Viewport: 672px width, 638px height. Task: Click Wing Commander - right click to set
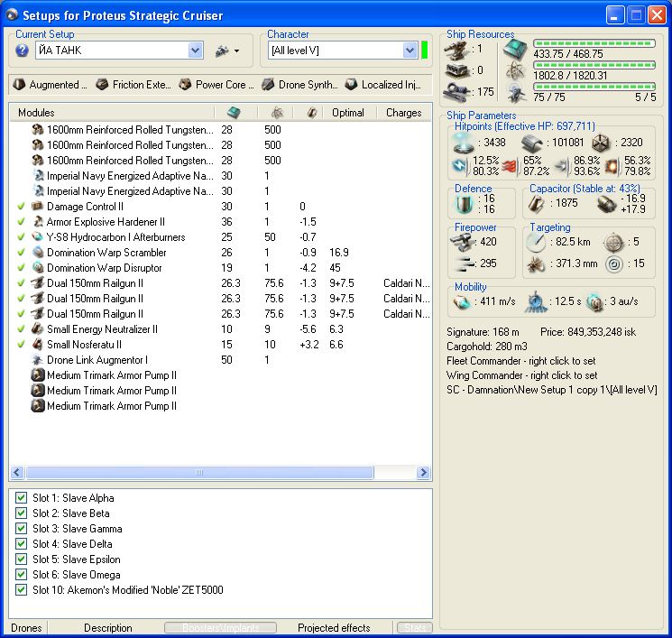pyautogui.click(x=521, y=375)
